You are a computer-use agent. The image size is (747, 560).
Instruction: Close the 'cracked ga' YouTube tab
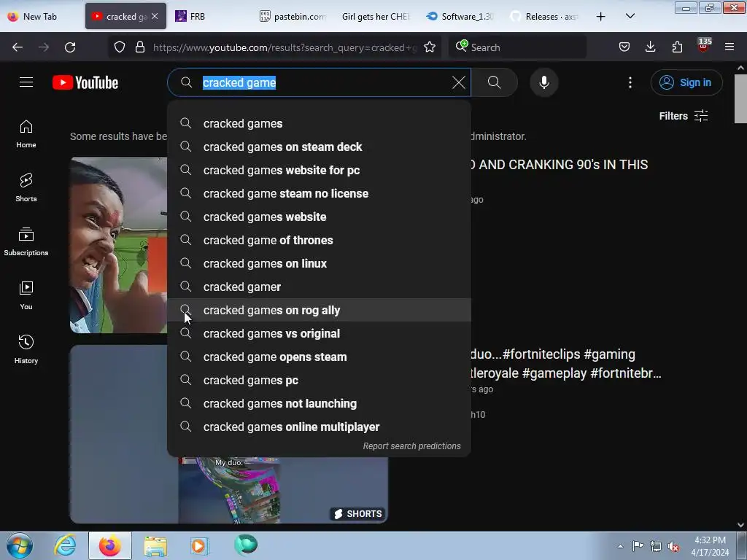click(155, 16)
